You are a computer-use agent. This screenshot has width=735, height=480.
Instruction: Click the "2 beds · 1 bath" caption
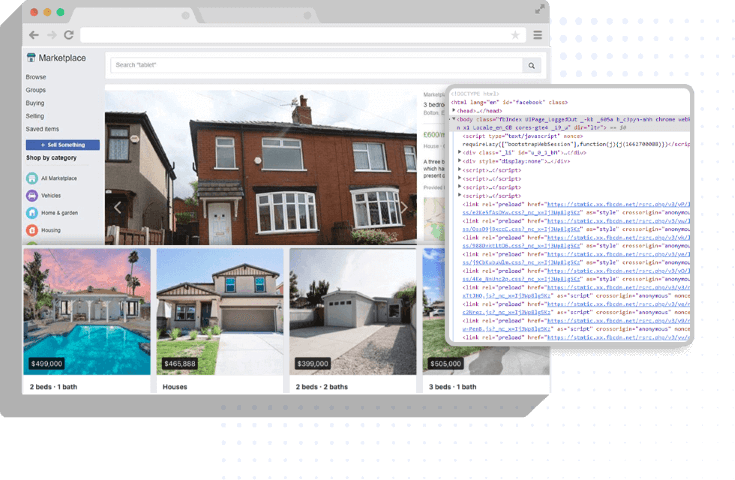53,387
